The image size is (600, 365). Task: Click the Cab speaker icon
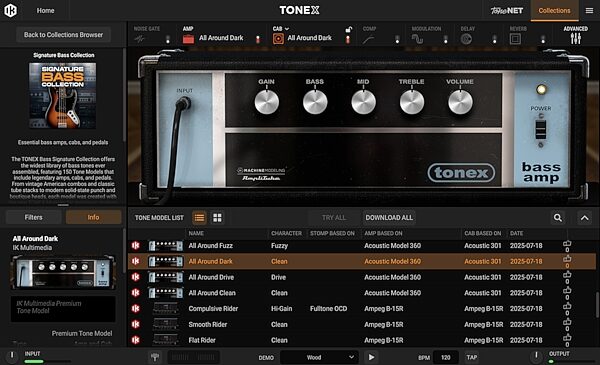click(x=278, y=39)
